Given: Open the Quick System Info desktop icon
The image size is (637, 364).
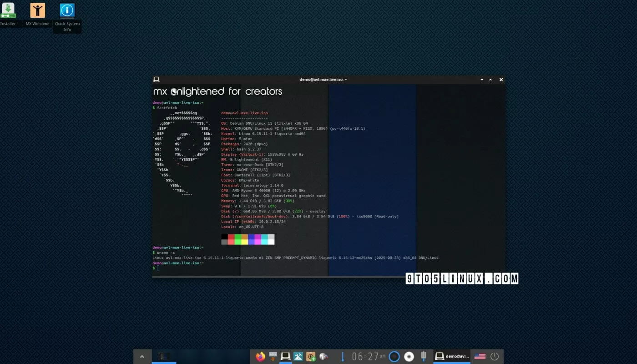Looking at the screenshot, I should pos(67,11).
